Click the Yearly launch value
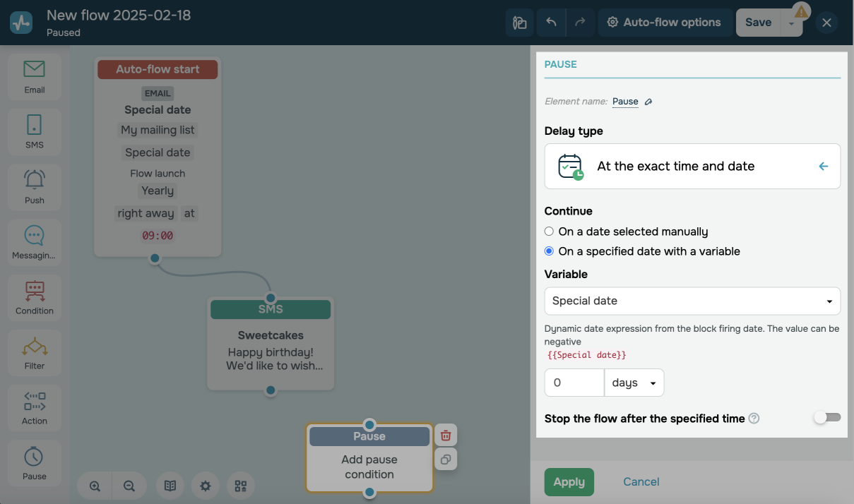 [x=158, y=191]
